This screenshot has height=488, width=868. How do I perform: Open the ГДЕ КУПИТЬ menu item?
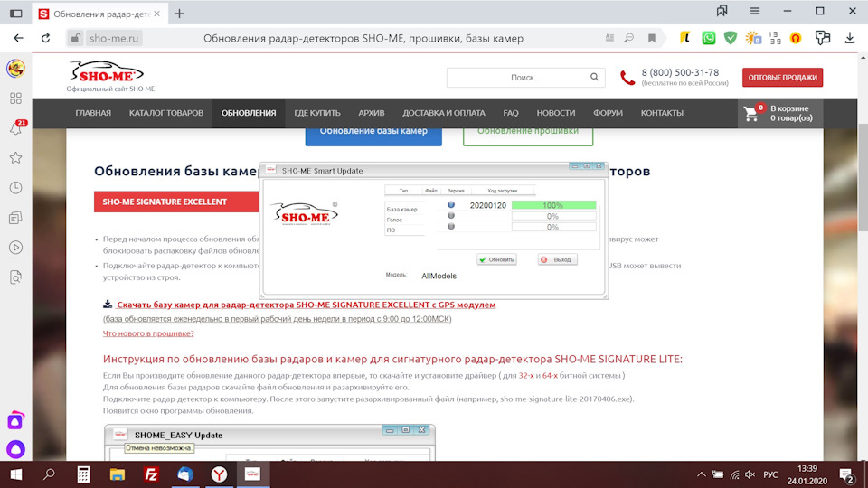click(317, 113)
